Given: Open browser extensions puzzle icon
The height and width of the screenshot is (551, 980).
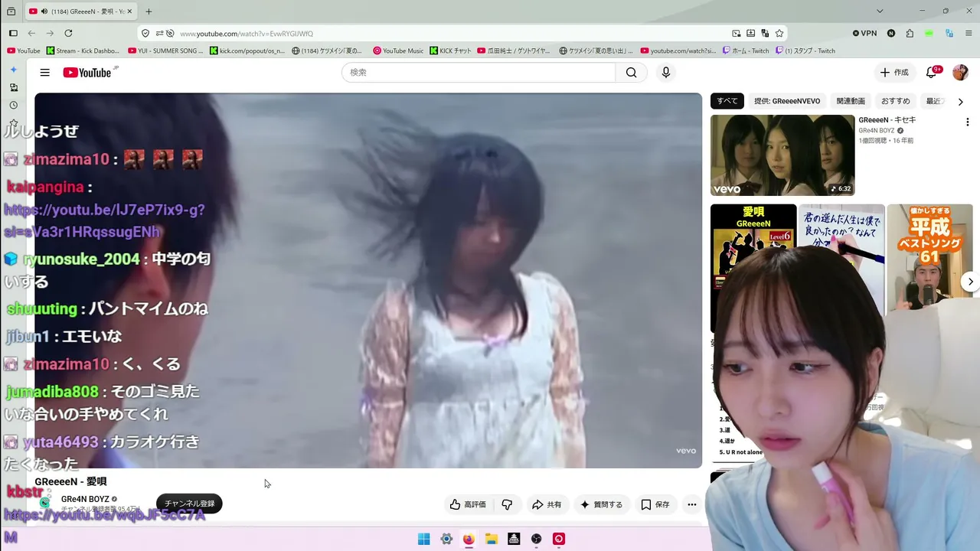Looking at the screenshot, I should point(910,34).
